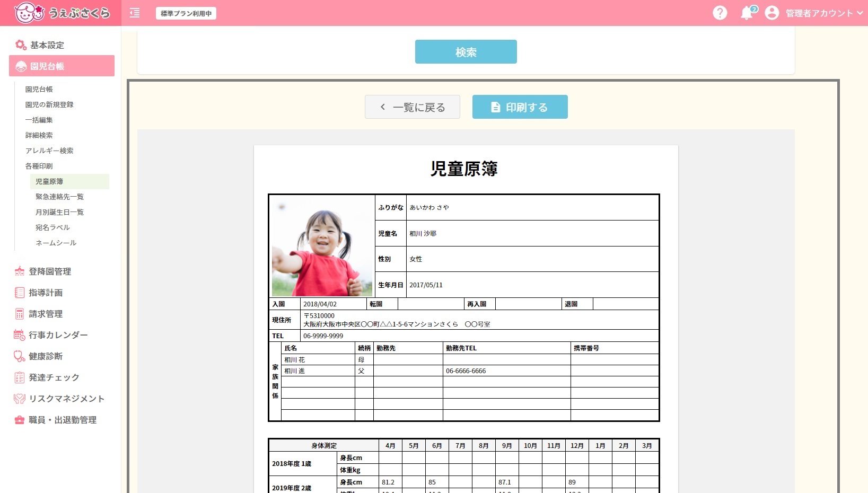Open アレルギー検索
The width and height of the screenshot is (868, 493).
click(x=49, y=151)
